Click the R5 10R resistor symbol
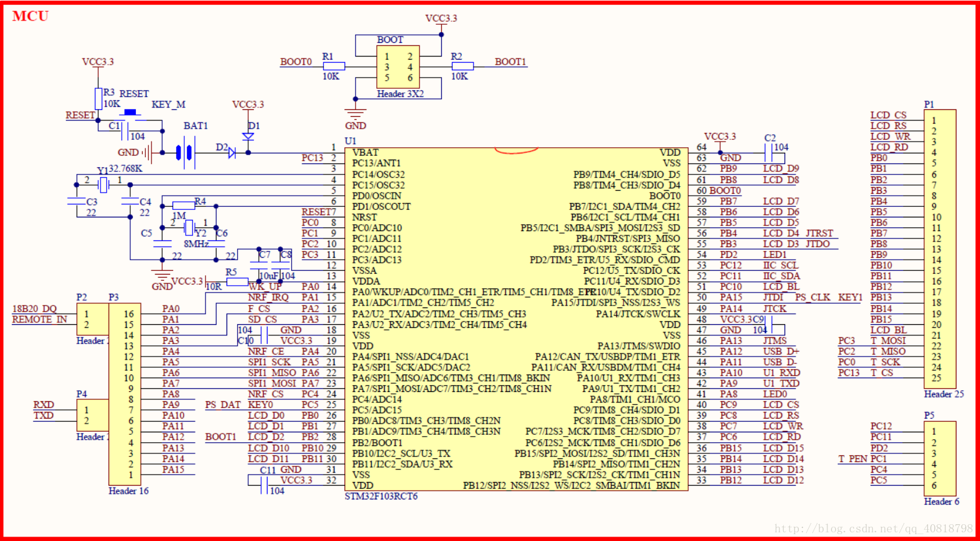The width and height of the screenshot is (980, 541). (237, 281)
